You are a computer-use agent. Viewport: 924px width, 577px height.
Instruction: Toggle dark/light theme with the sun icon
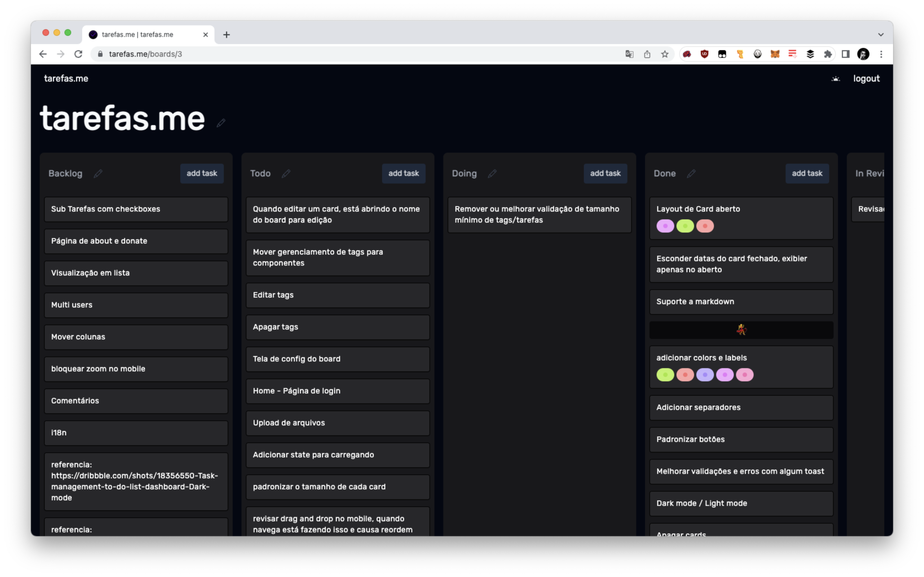pos(836,79)
